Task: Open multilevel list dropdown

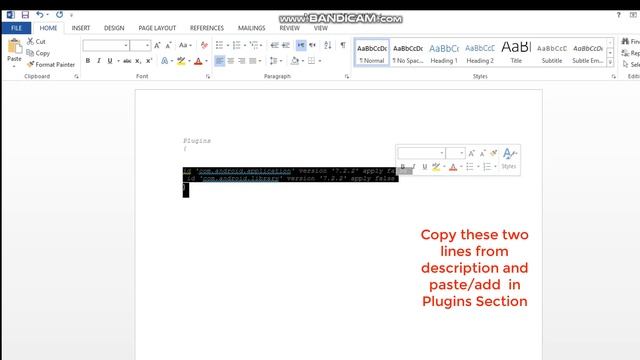Action: (x=256, y=45)
